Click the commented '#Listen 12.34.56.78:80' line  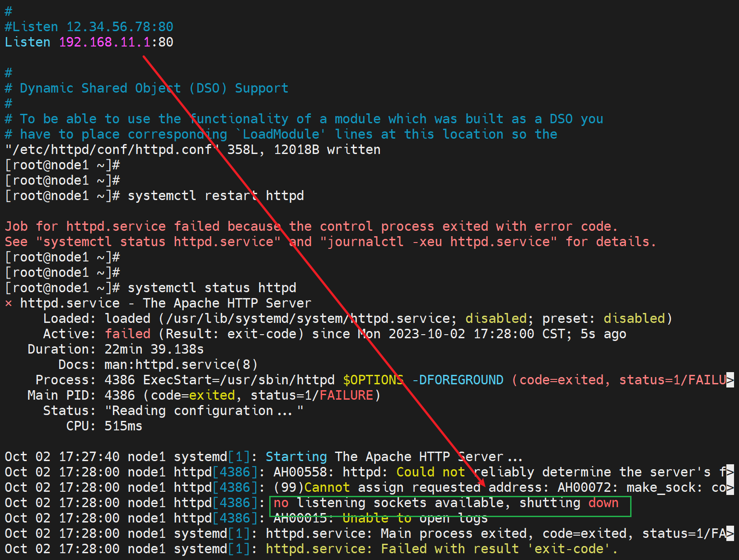(x=89, y=27)
